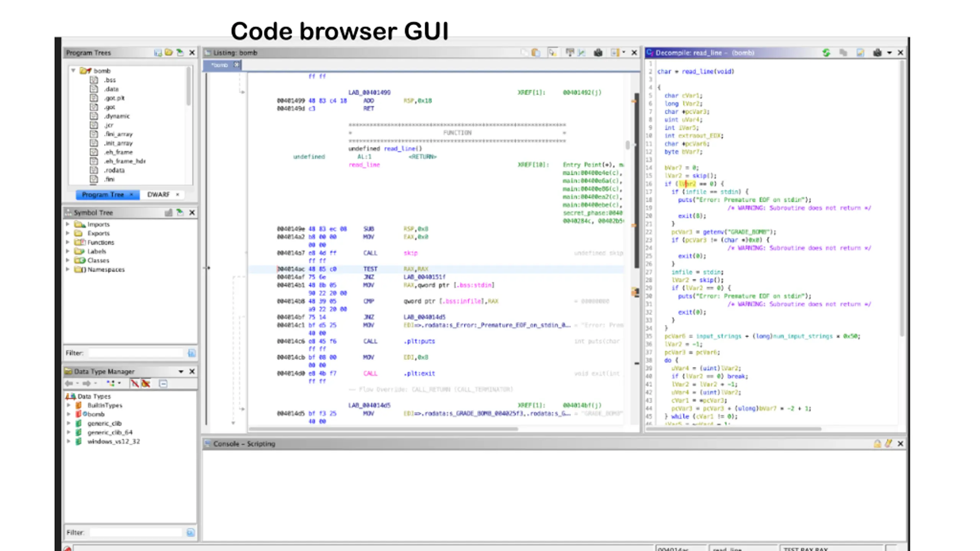The width and height of the screenshot is (980, 551).
Task: Click the colored dots tree icon in Data Type Manager
Action: [111, 383]
